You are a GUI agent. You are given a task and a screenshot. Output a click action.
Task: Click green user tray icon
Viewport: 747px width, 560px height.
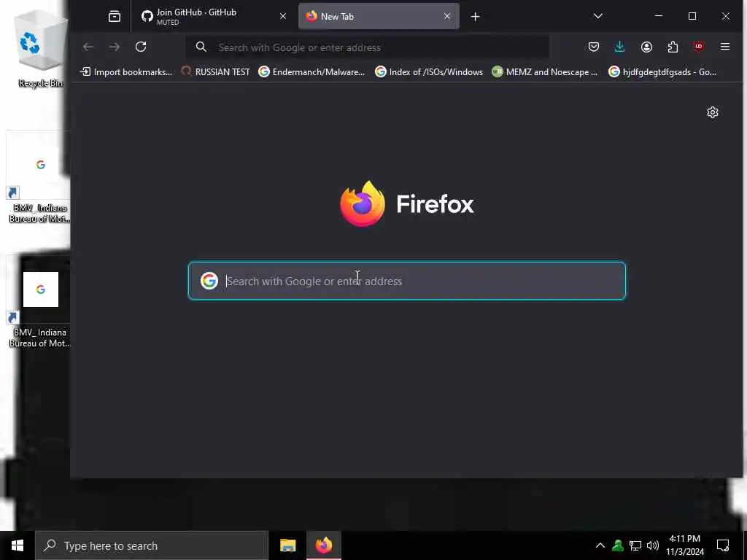point(618,545)
